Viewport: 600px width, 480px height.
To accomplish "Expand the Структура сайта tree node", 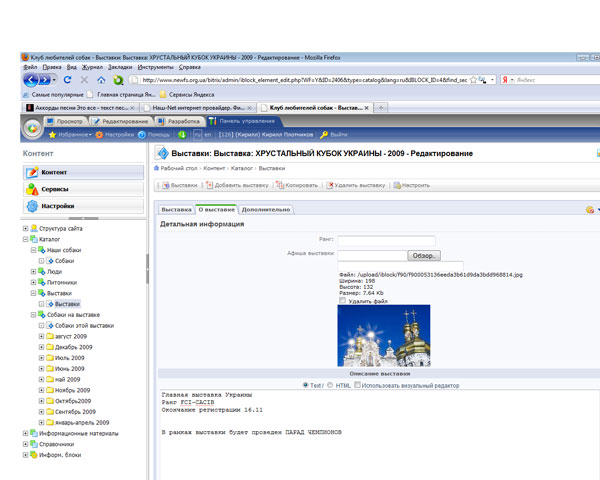I will click(x=25, y=229).
